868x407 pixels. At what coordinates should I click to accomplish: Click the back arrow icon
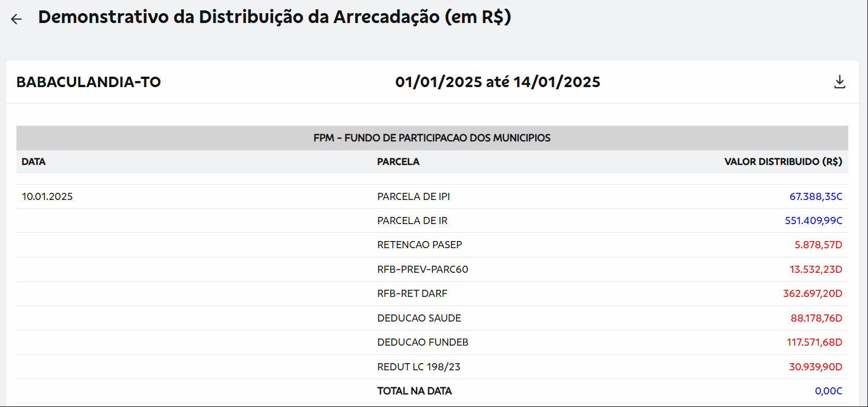pos(16,19)
